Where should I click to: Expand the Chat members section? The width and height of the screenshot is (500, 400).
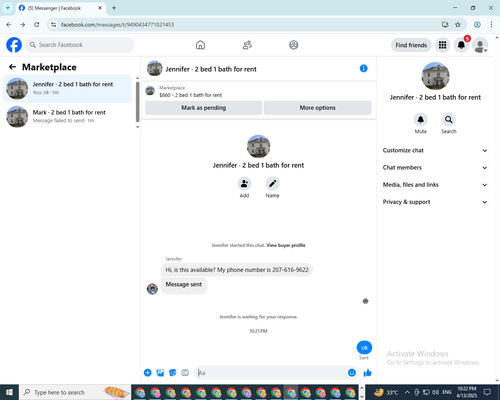point(435,167)
